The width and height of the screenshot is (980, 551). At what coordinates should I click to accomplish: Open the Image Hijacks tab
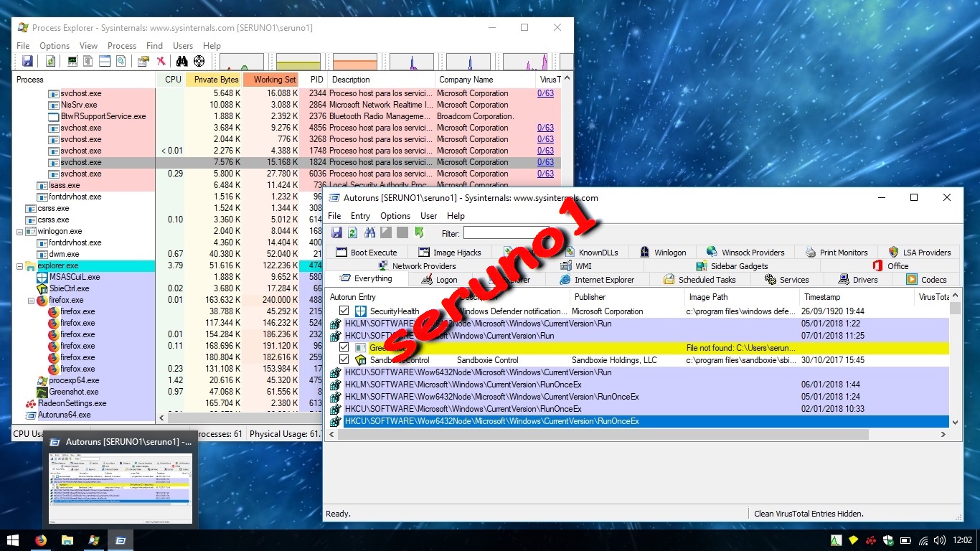451,253
